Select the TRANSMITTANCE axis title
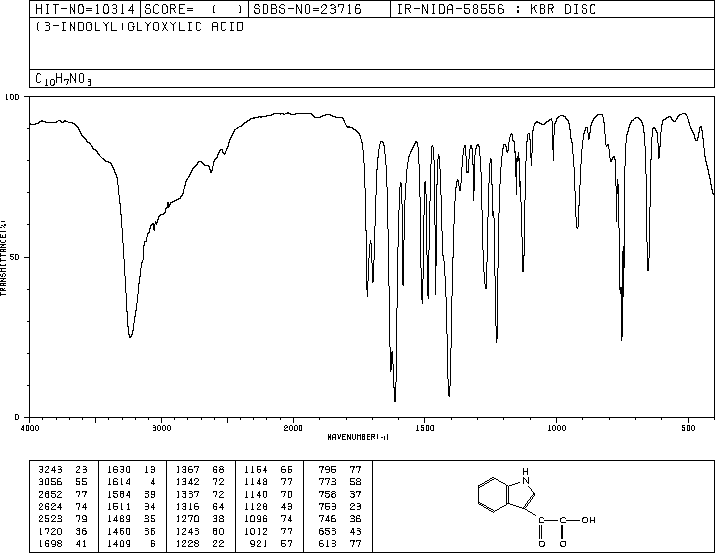 [3, 258]
